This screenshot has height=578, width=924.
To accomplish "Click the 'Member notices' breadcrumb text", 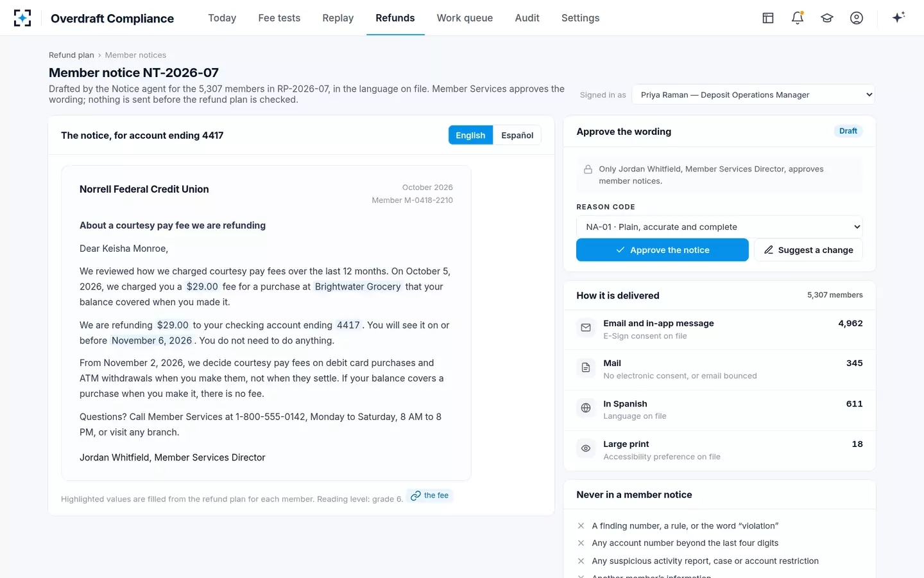I will click(x=135, y=55).
